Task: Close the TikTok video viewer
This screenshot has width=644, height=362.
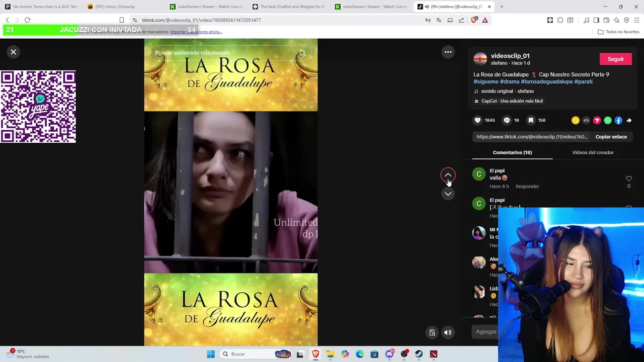Action: click(x=14, y=52)
